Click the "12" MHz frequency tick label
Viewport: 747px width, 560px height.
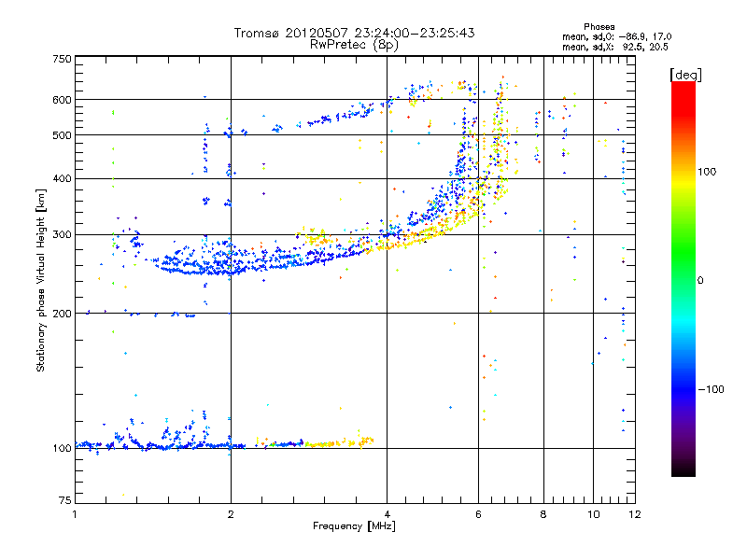point(635,514)
